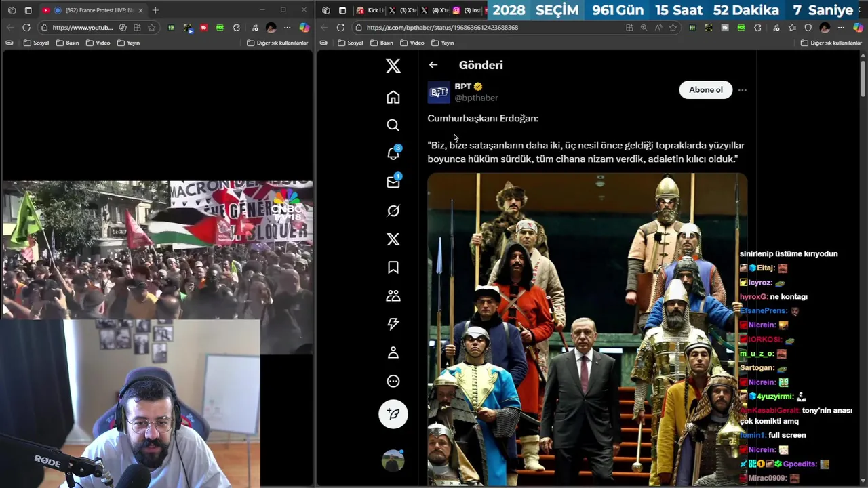Screen dimensions: 868x488
Task: Open account avatar at bottom of X sidebar
Action: pyautogui.click(x=393, y=461)
